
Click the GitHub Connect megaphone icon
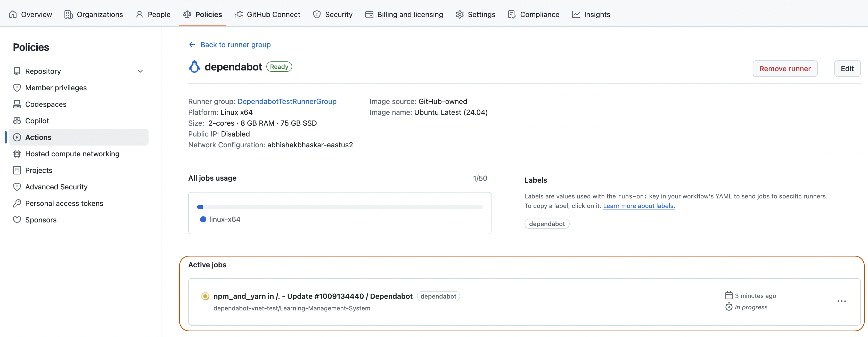click(x=239, y=14)
